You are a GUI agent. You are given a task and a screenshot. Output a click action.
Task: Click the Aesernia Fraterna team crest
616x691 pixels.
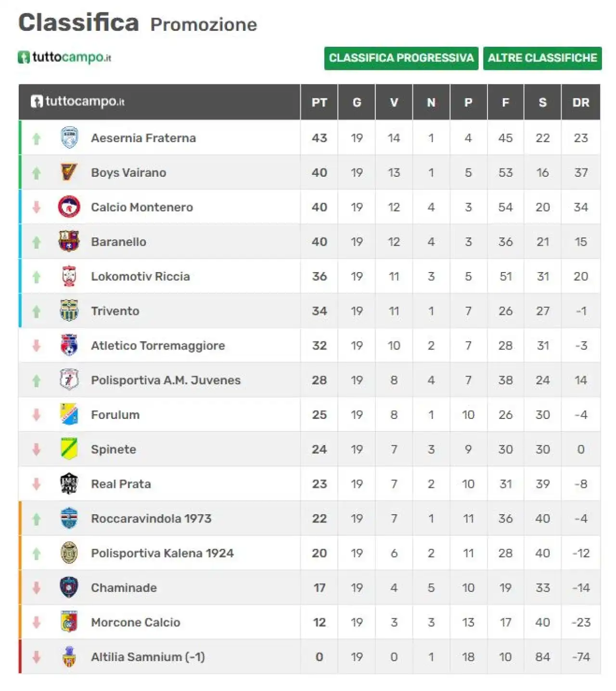coord(69,138)
